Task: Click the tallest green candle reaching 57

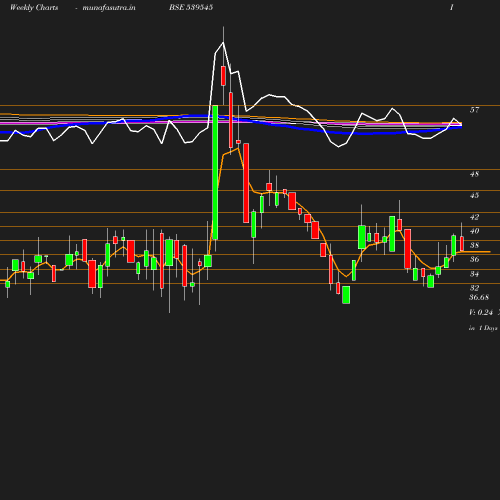Action: (x=215, y=172)
